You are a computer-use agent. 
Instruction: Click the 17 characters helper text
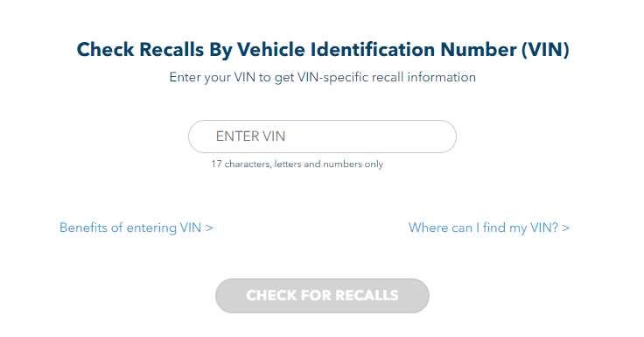297,164
